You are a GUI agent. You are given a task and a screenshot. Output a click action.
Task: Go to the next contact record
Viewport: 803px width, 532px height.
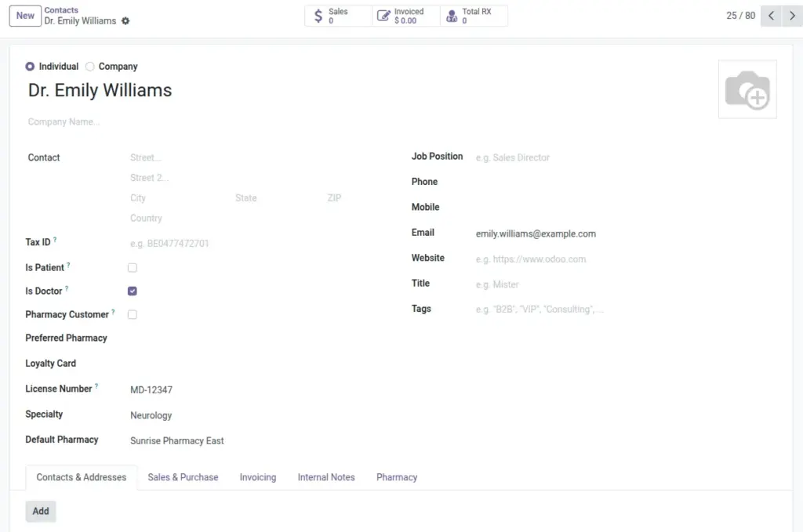pos(792,16)
